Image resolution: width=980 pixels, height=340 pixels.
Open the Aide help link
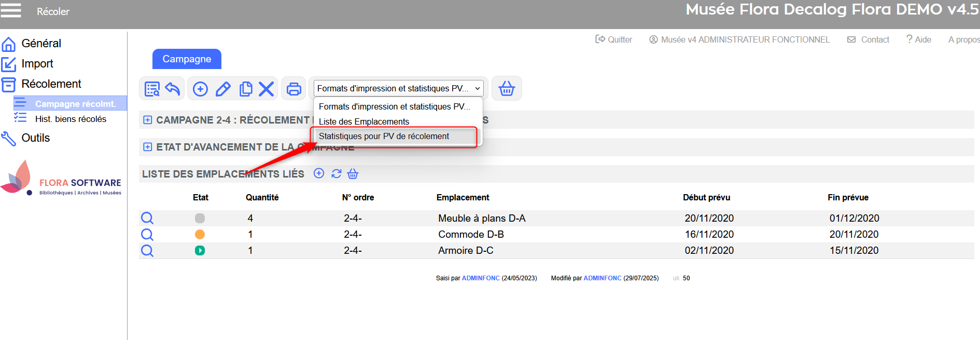[x=919, y=39]
